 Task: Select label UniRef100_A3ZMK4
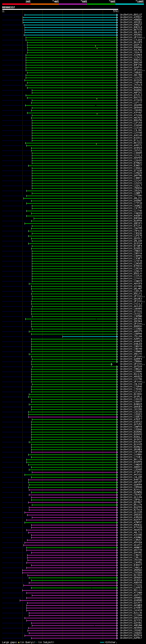(131, 55)
